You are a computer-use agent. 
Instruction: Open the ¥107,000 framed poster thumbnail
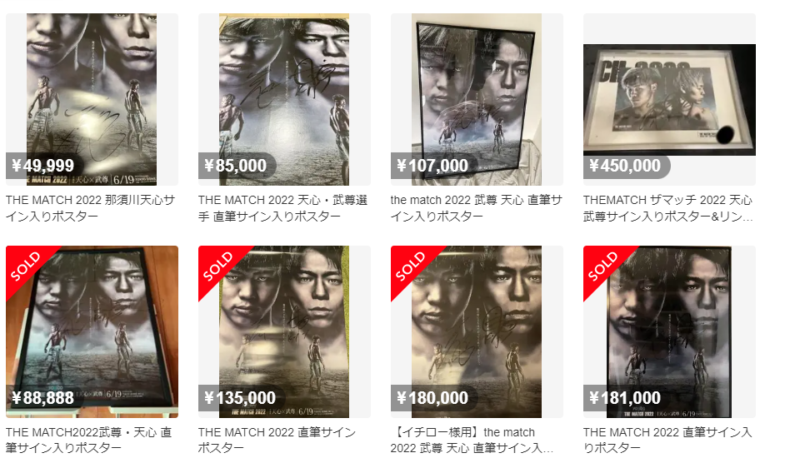[x=477, y=99]
